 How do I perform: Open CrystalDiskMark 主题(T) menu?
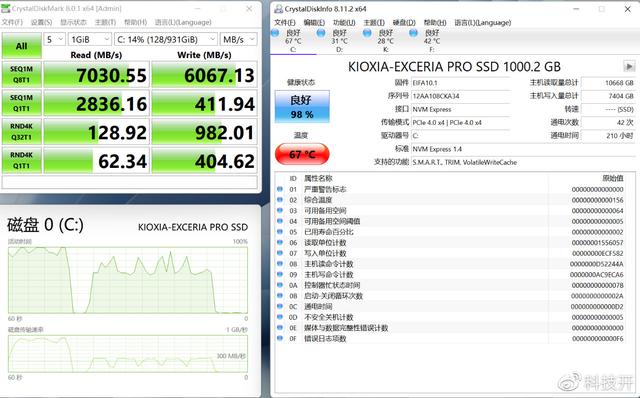(105, 22)
